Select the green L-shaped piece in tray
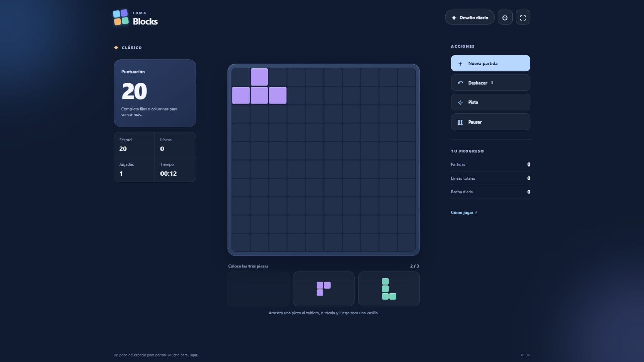644x362 pixels. click(x=389, y=289)
